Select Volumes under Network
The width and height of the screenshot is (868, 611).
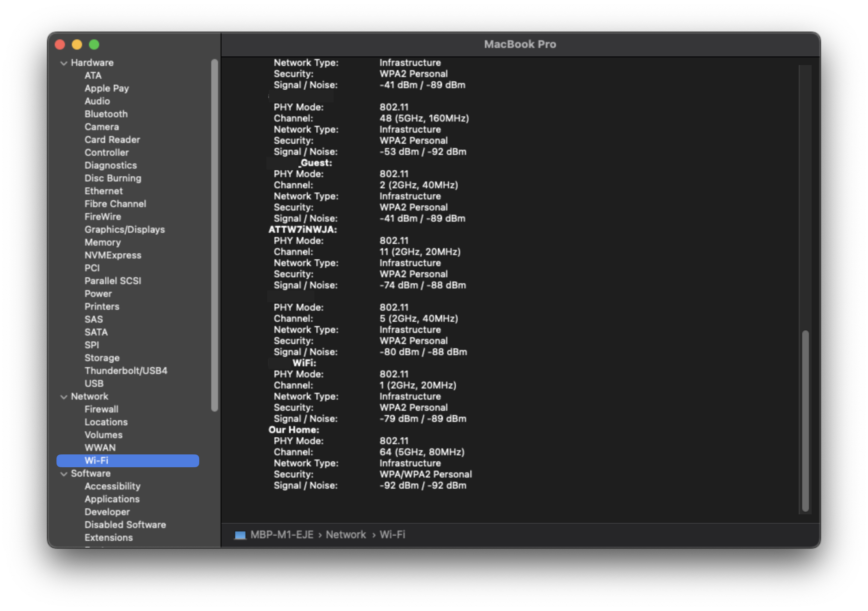(x=104, y=435)
